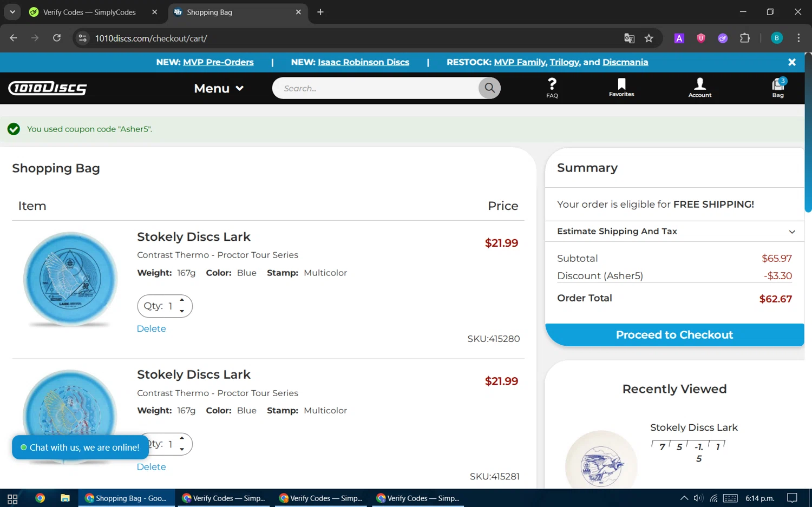Open Favorites bookmark icon in header
Screen dimensions: 812x507
(621, 88)
